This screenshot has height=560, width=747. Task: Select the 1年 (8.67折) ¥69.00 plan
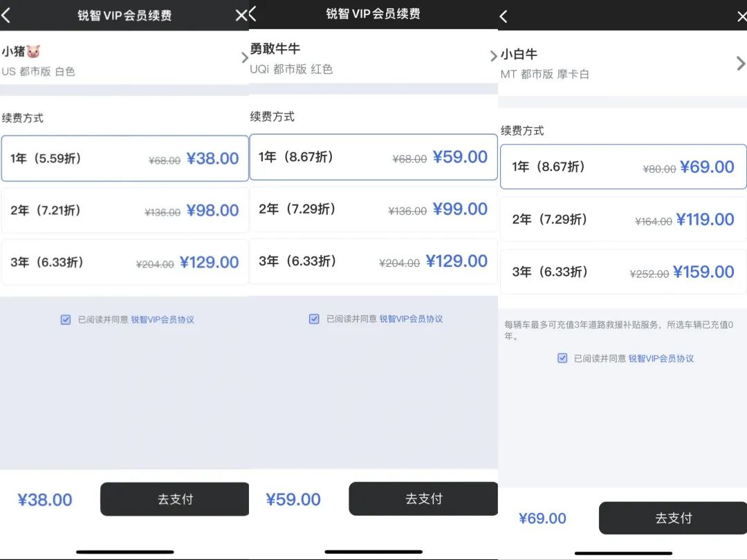(623, 167)
